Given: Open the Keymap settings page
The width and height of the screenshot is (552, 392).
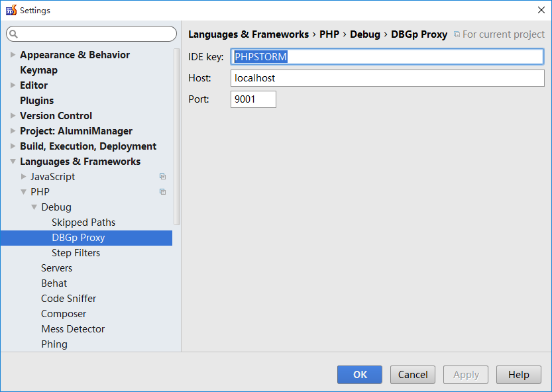Looking at the screenshot, I should coord(38,70).
